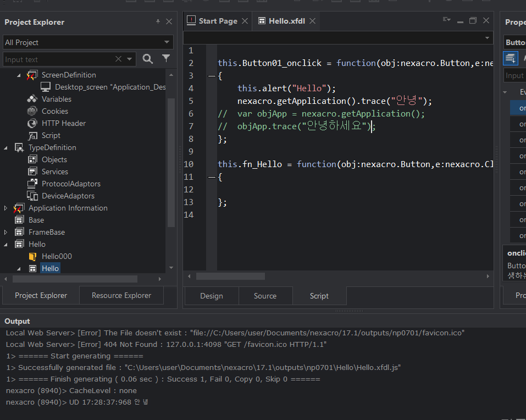526x420 pixels.
Task: Select the FrameBase icon
Action: (x=19, y=232)
